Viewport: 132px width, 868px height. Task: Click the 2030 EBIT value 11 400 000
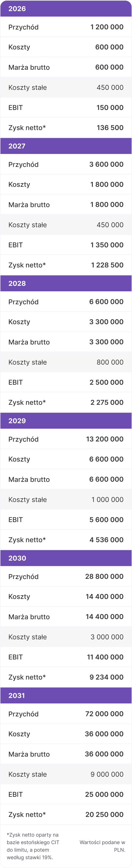(105, 657)
